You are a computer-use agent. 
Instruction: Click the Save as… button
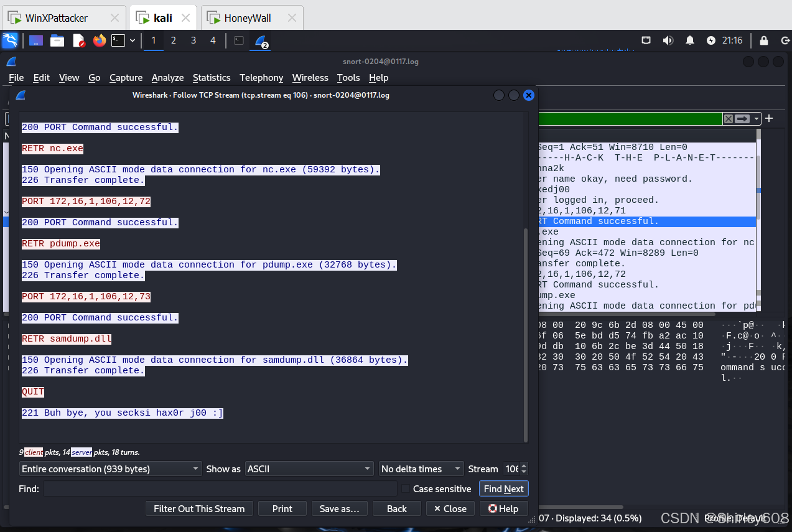click(340, 508)
